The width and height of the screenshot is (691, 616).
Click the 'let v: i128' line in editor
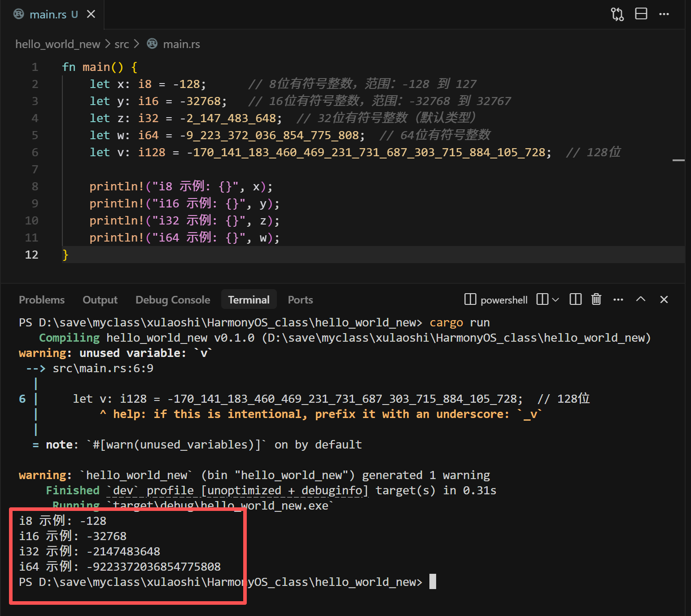tap(320, 153)
